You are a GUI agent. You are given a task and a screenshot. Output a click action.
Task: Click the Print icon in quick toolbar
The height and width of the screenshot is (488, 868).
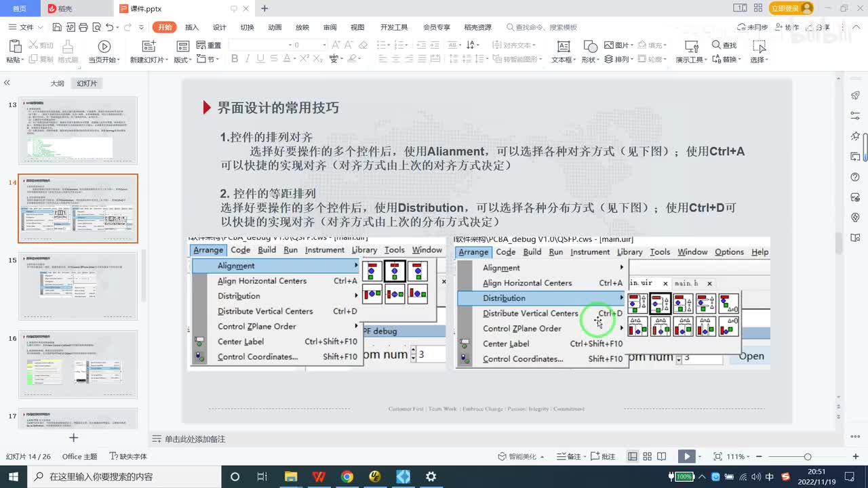(83, 27)
